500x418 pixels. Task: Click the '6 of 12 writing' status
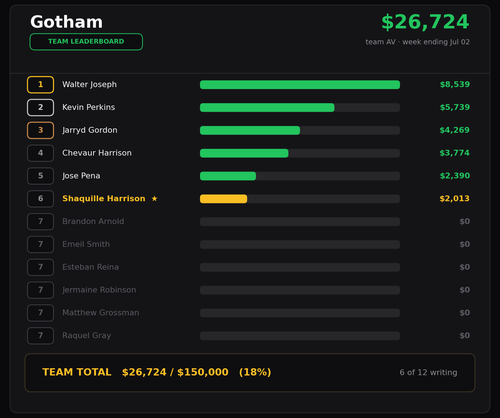(x=428, y=373)
